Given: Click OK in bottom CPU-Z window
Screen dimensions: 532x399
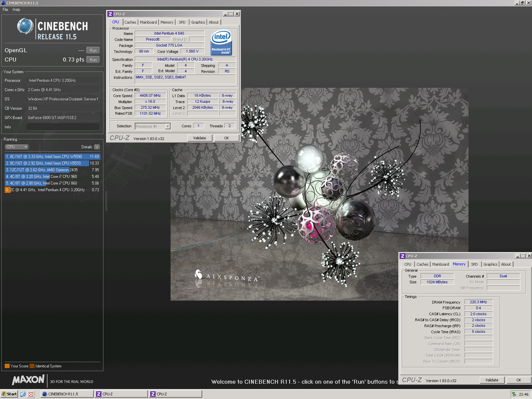Looking at the screenshot, I should (x=519, y=380).
